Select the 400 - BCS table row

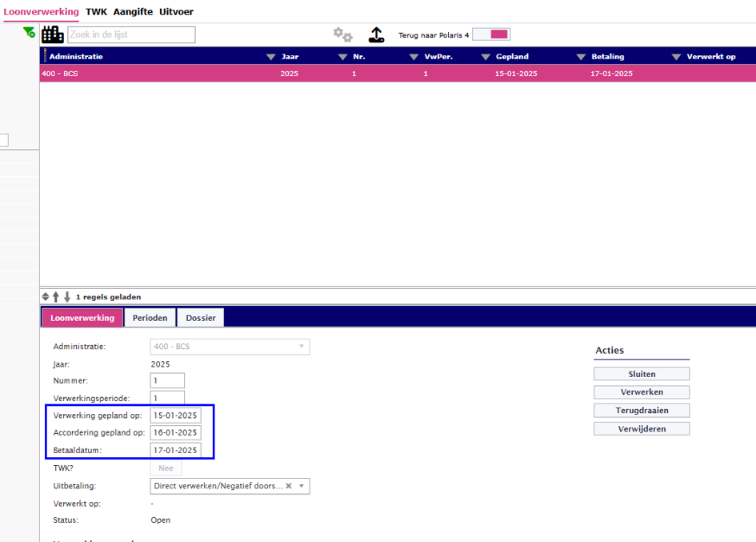coord(398,74)
